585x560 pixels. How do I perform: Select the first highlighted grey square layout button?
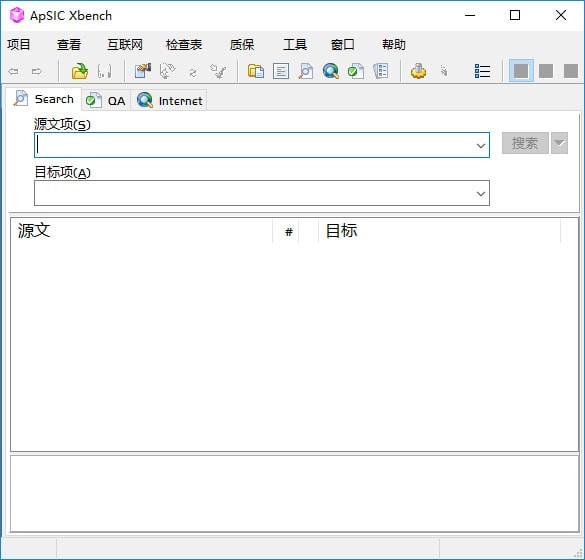click(521, 71)
